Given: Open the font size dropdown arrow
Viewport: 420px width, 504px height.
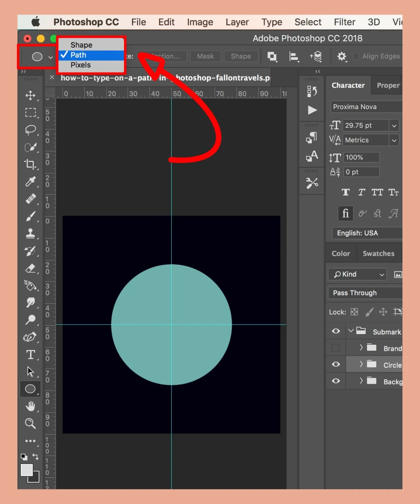Looking at the screenshot, I should (x=394, y=126).
